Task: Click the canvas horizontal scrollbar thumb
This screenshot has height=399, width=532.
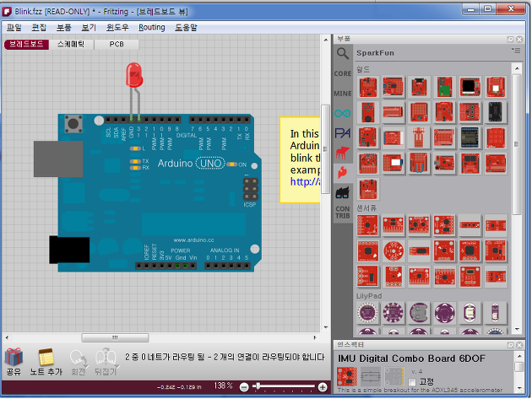Action: click(115, 337)
